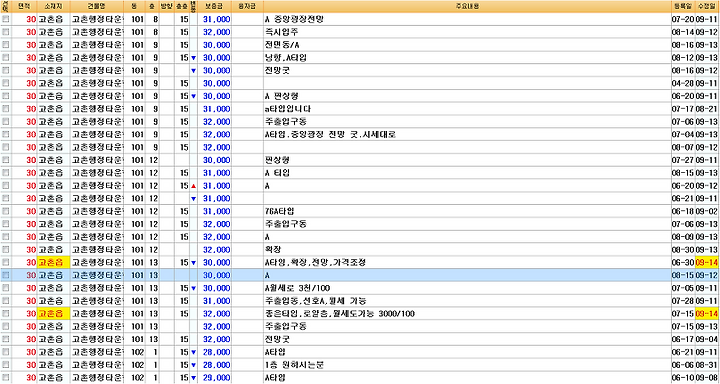Click the 건물명 column header

coord(97,6)
